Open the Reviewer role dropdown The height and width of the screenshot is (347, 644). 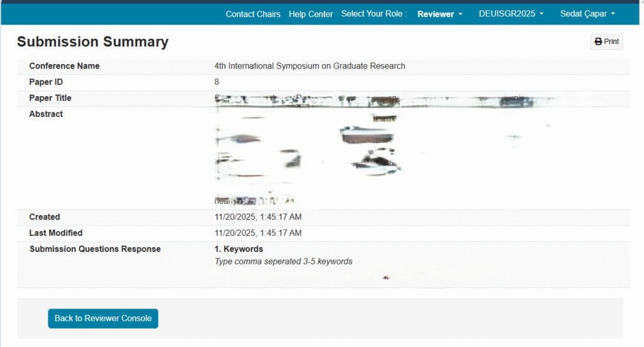coord(440,14)
